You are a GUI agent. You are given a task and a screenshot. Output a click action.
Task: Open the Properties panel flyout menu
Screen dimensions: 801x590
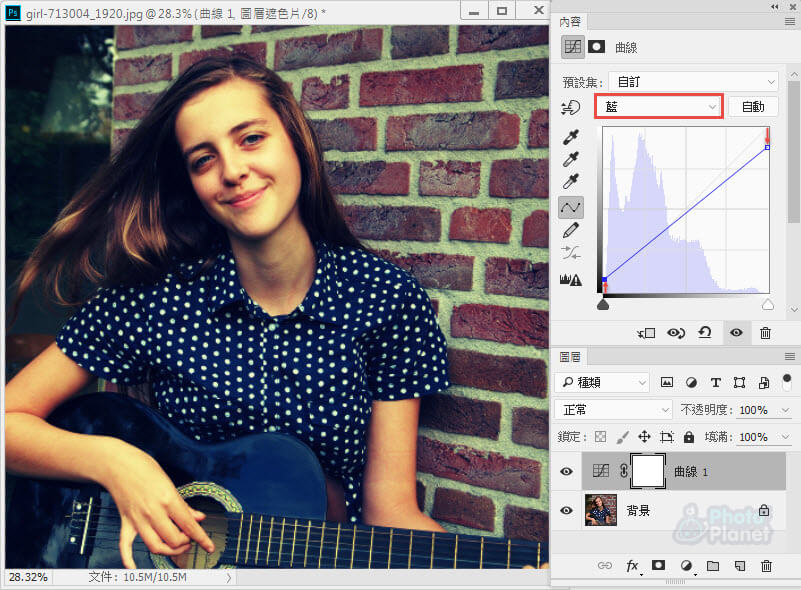790,22
